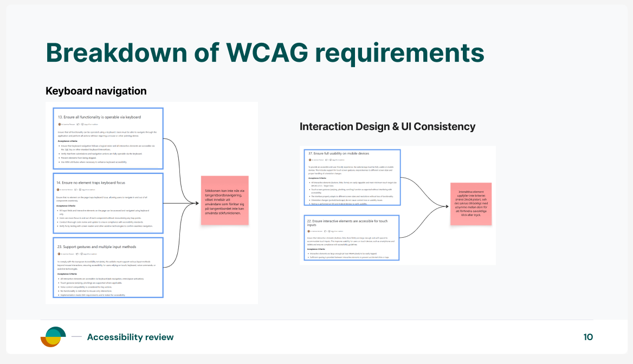Click the slide page number 10
Viewport: 633px width, 364px height.
click(x=588, y=337)
